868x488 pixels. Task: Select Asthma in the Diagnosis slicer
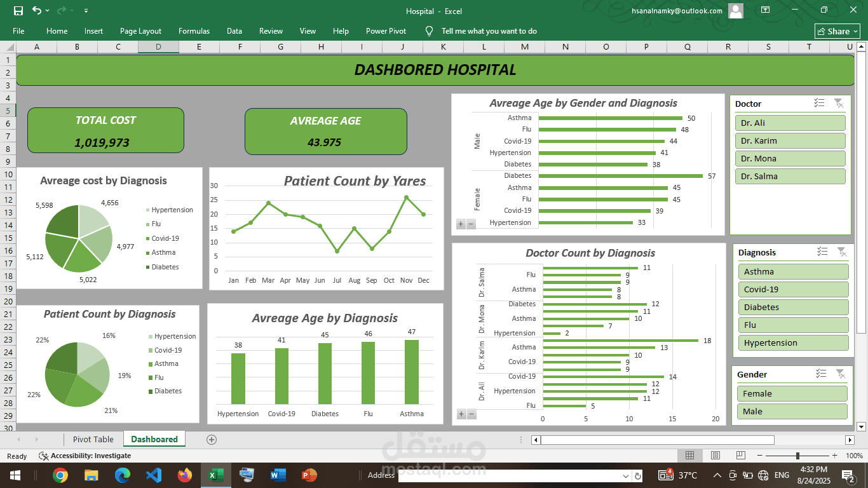click(x=794, y=272)
